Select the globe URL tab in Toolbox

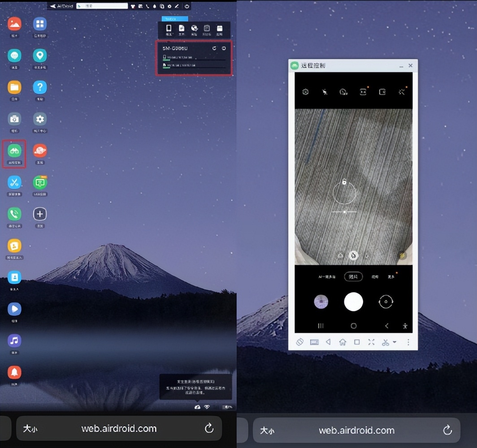(x=194, y=30)
